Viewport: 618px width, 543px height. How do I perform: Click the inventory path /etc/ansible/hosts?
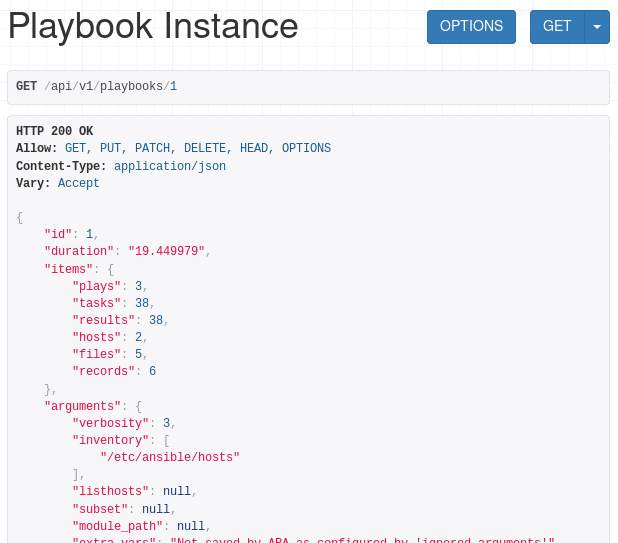(170, 457)
